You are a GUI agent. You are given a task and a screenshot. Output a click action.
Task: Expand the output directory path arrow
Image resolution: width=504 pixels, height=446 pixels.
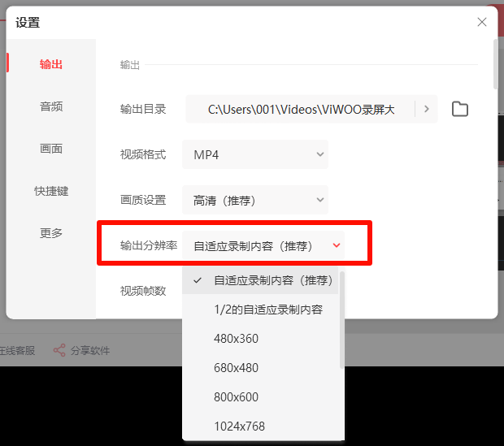tap(427, 109)
